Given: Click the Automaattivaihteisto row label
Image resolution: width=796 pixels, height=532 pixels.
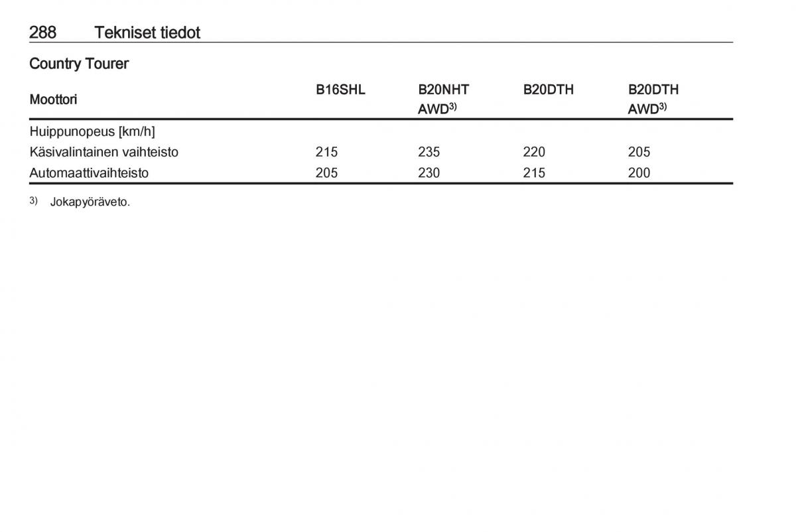Looking at the screenshot, I should 89,172.
